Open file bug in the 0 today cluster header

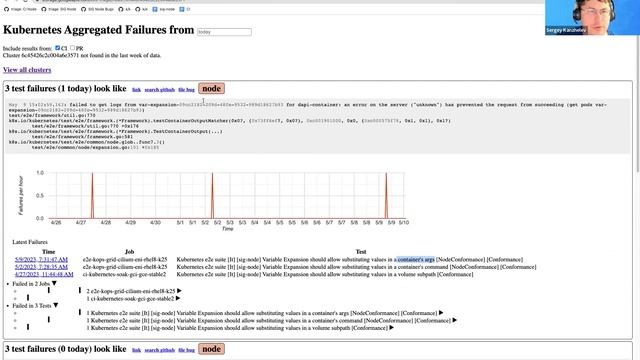[x=187, y=350]
